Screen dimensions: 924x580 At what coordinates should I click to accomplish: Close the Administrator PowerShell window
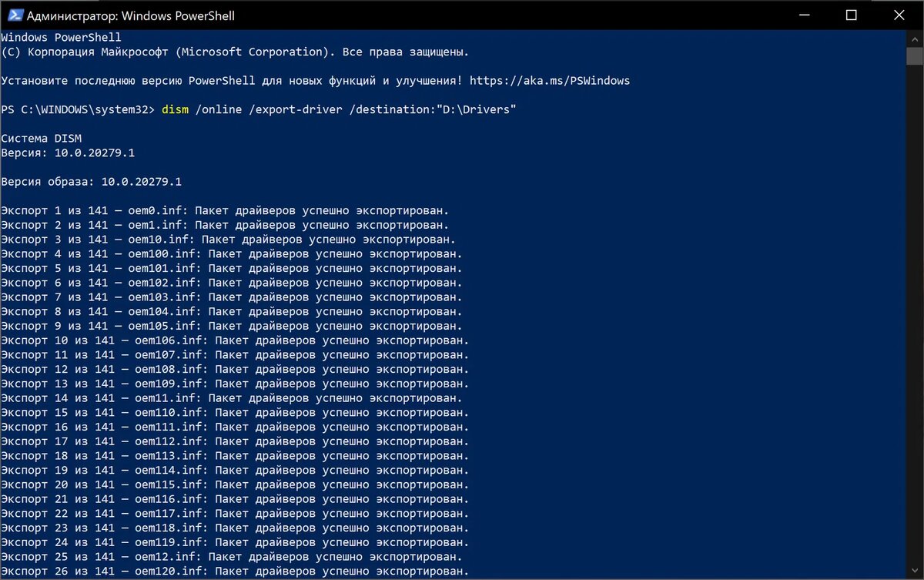[899, 15]
